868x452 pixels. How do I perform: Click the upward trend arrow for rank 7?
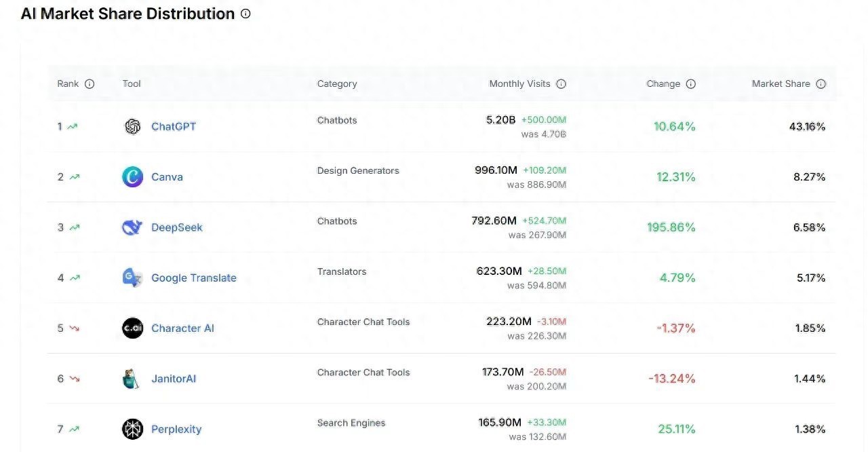click(x=74, y=429)
